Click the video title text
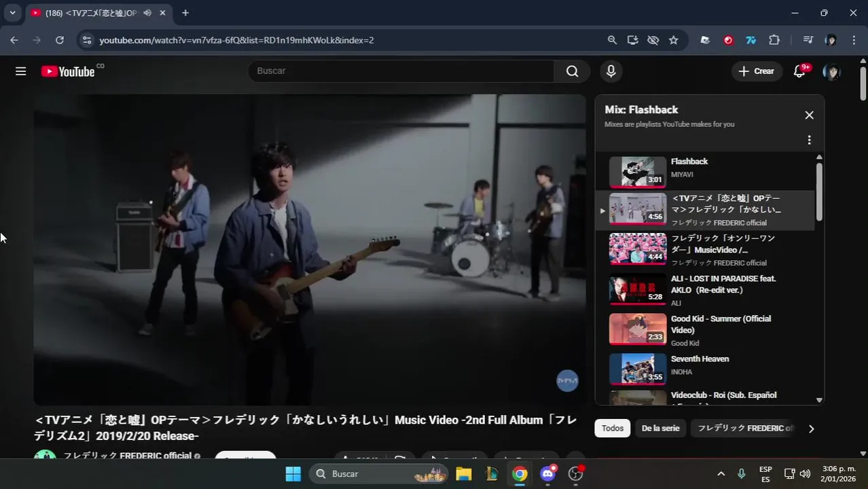Image resolution: width=868 pixels, height=489 pixels. (306, 428)
